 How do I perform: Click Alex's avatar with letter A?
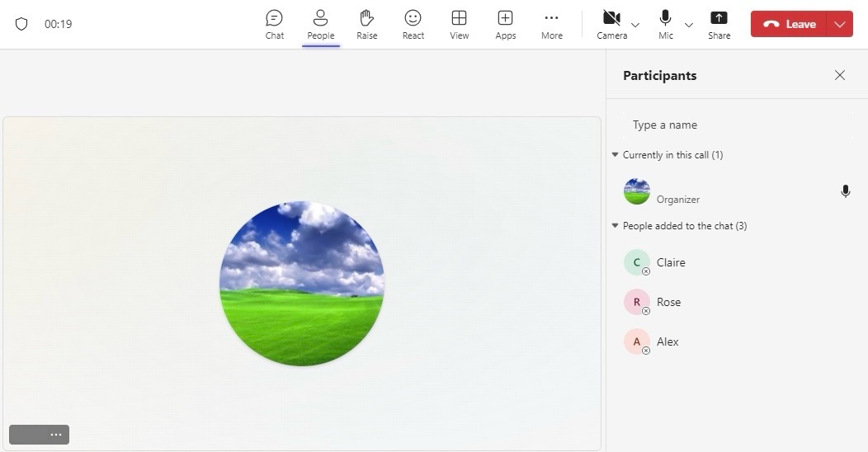637,342
